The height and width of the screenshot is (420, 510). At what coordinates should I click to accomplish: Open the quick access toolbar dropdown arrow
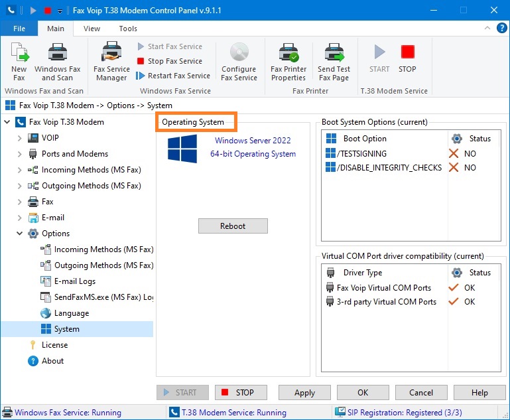(60, 11)
